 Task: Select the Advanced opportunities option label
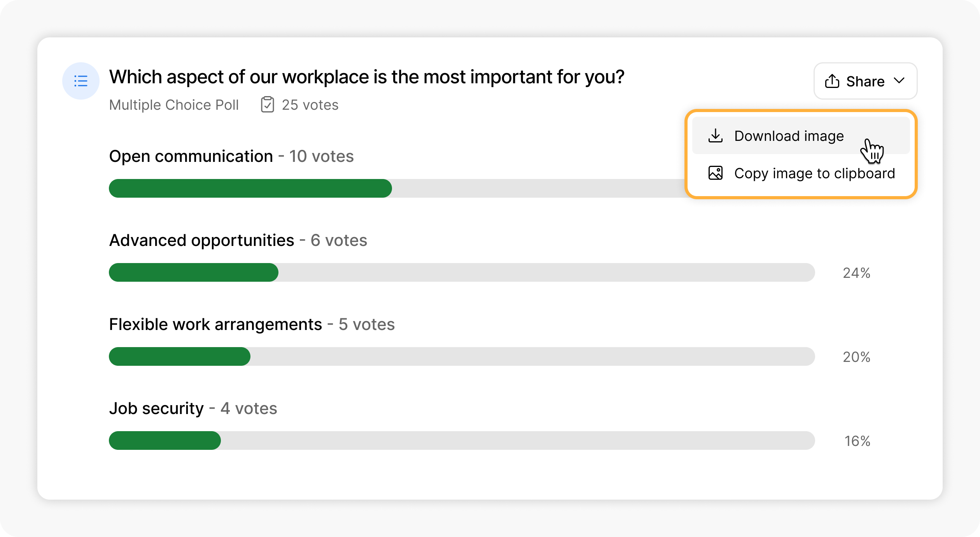tap(201, 240)
